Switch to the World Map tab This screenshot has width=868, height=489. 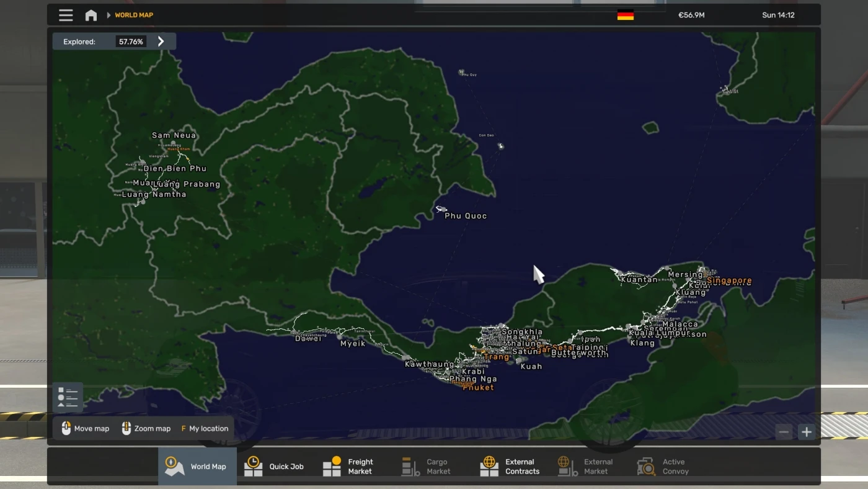click(x=197, y=465)
